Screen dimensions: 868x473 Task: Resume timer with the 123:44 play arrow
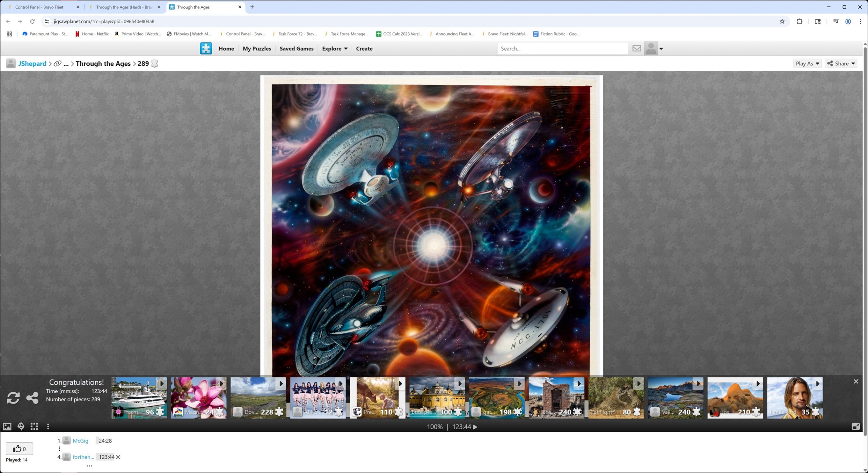[x=475, y=427]
